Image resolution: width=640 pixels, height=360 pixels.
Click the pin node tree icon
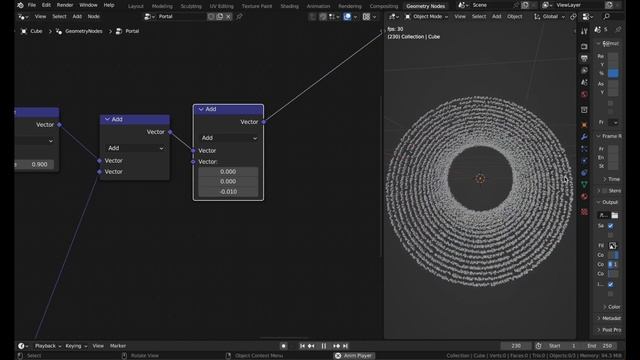click(239, 17)
